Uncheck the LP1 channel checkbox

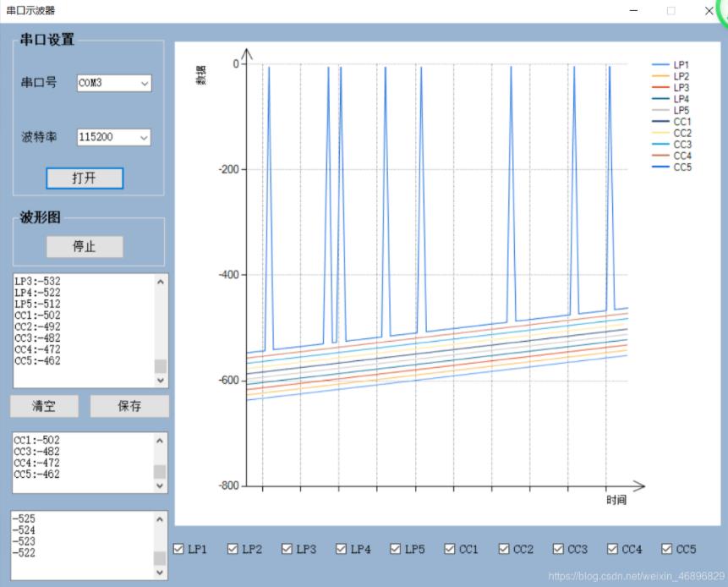(x=178, y=549)
